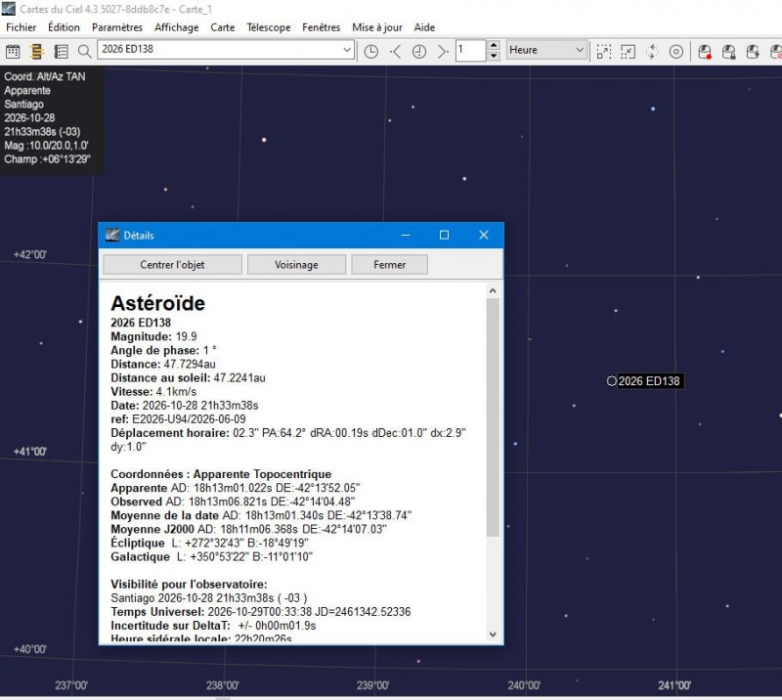Open the Affichage menu
This screenshot has height=700, width=782.
pyautogui.click(x=177, y=27)
